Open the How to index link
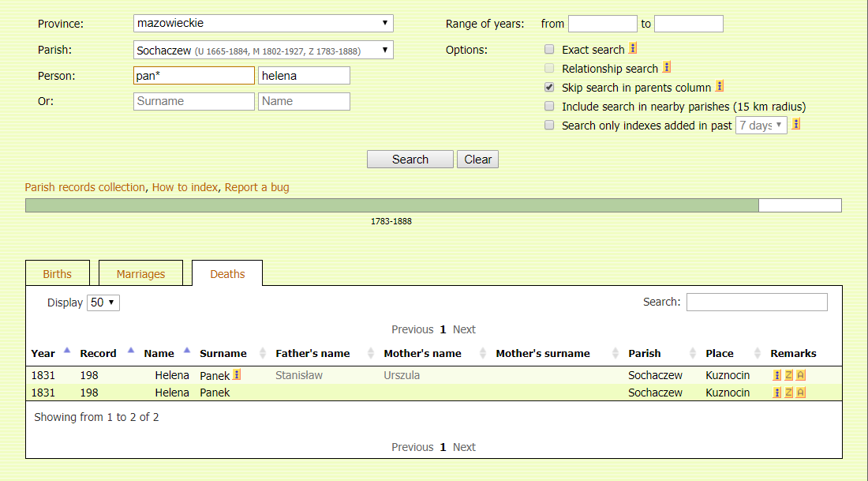 pos(185,187)
